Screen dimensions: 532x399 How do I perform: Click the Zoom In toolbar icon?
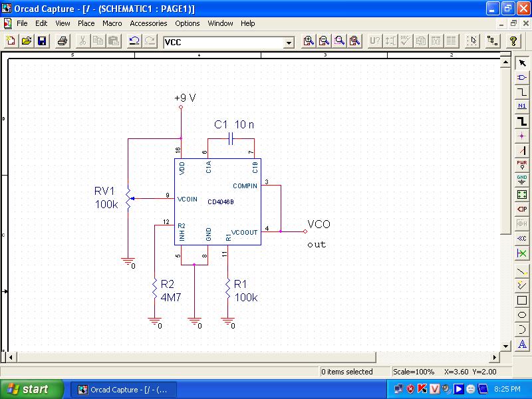click(x=309, y=41)
